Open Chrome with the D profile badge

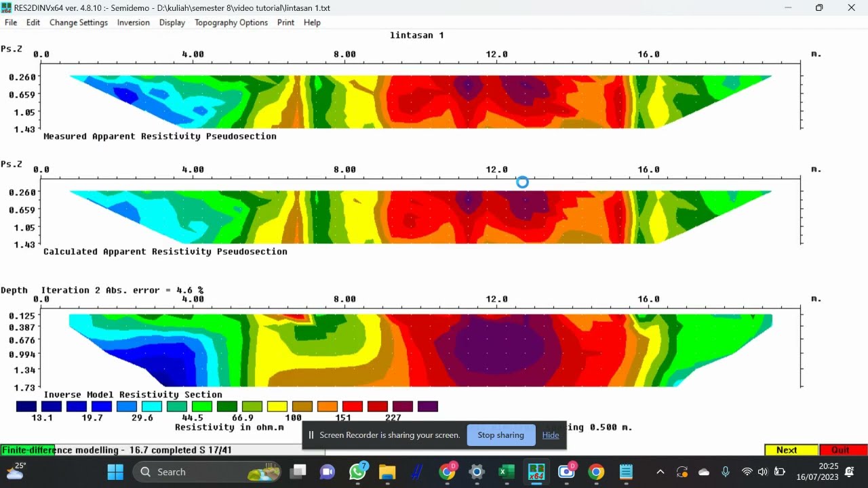[447, 472]
